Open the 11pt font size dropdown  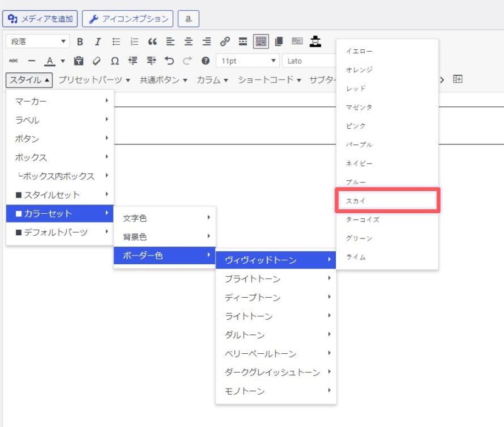tap(248, 61)
